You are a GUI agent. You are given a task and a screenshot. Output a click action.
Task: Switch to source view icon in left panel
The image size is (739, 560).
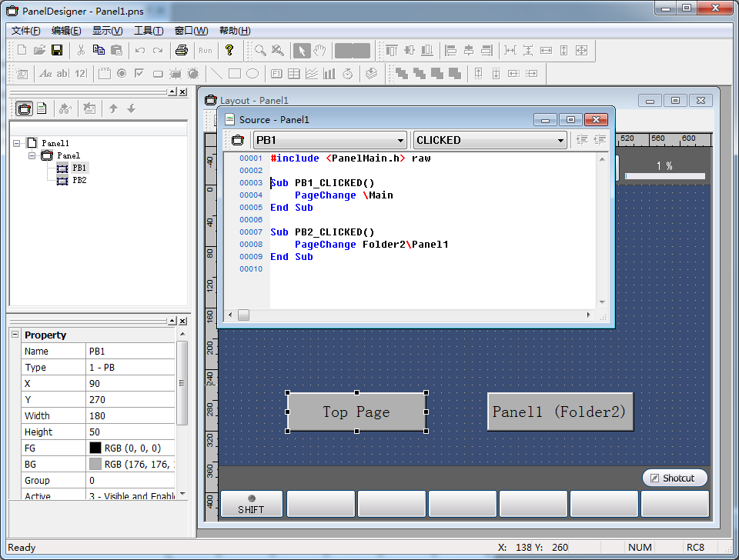[42, 108]
